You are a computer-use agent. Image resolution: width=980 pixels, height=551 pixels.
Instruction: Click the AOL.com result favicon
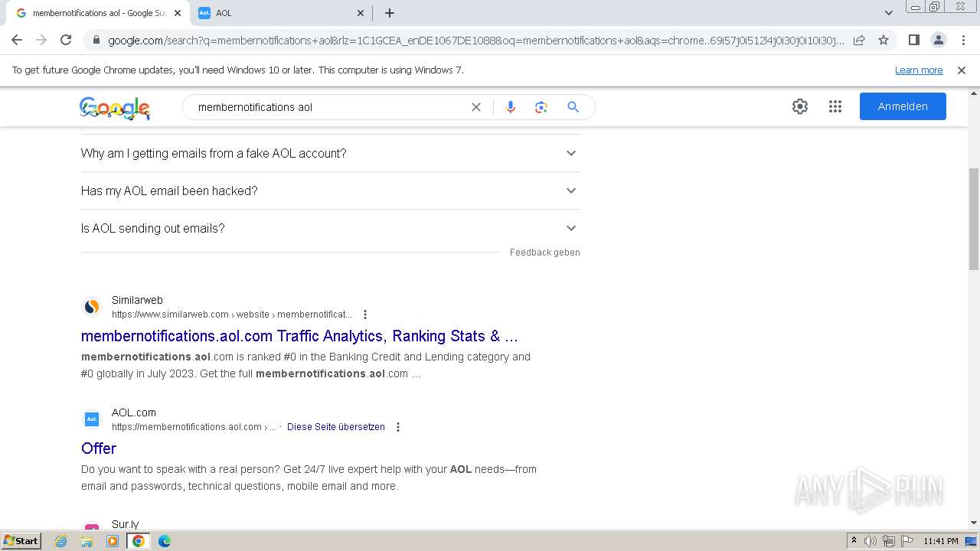[x=92, y=419]
